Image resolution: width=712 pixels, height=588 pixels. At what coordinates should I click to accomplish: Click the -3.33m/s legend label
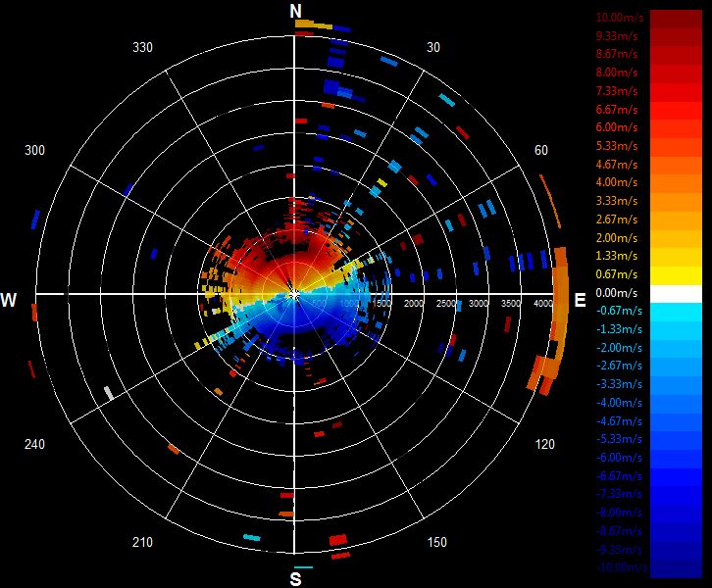click(x=619, y=384)
